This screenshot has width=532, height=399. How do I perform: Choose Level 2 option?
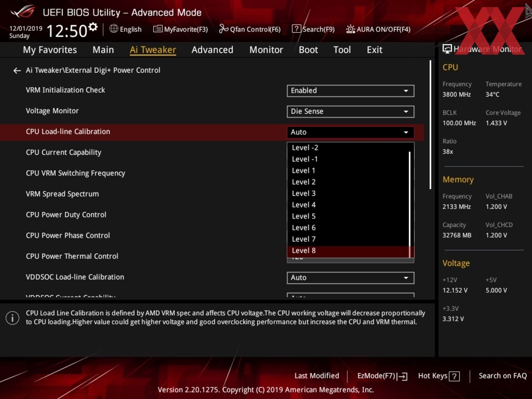[348, 182]
